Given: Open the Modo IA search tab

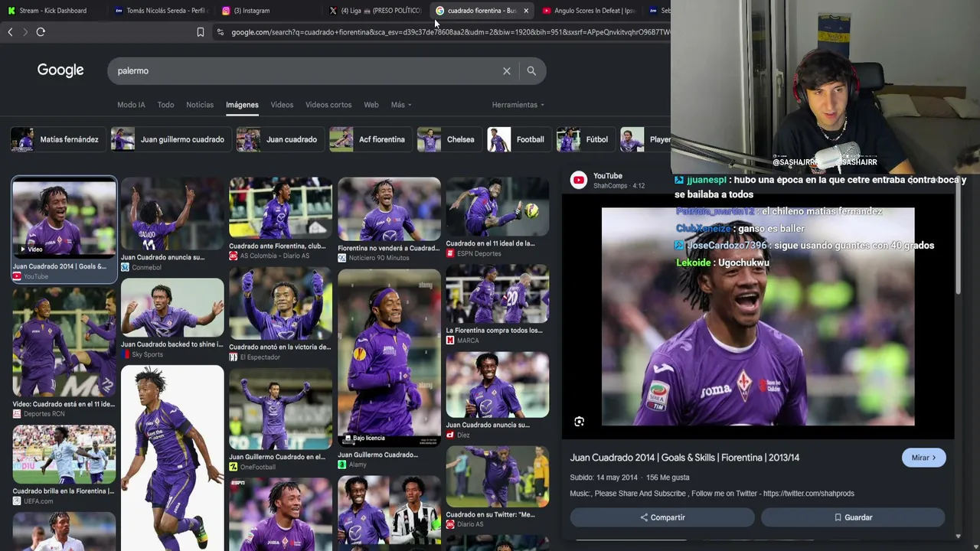Looking at the screenshot, I should coord(131,105).
